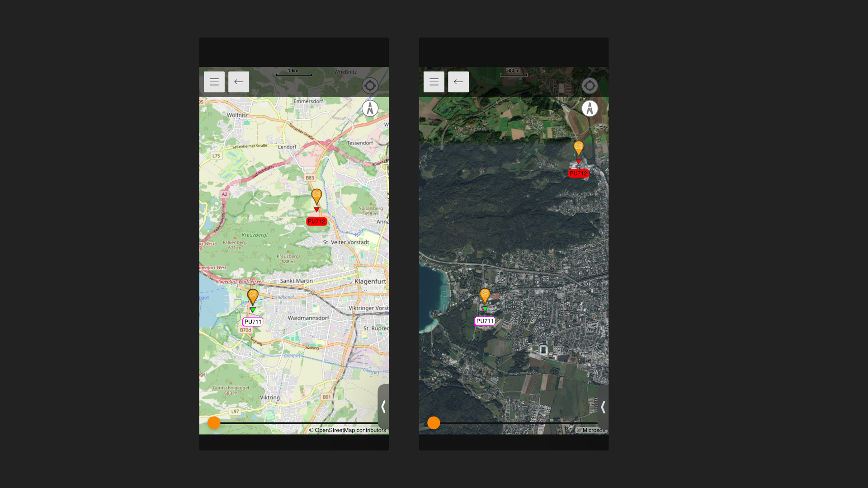
Task: Open the hamburger menu on satellite map
Action: click(434, 82)
